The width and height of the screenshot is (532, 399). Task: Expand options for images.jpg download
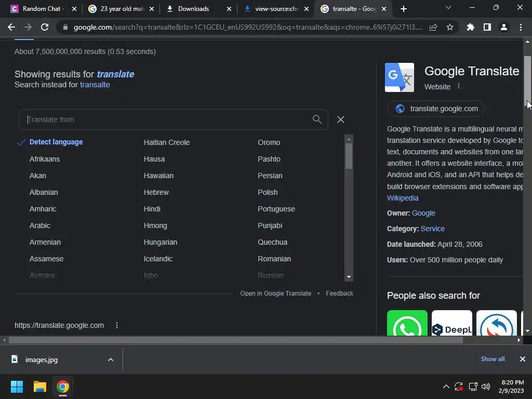(x=110, y=360)
